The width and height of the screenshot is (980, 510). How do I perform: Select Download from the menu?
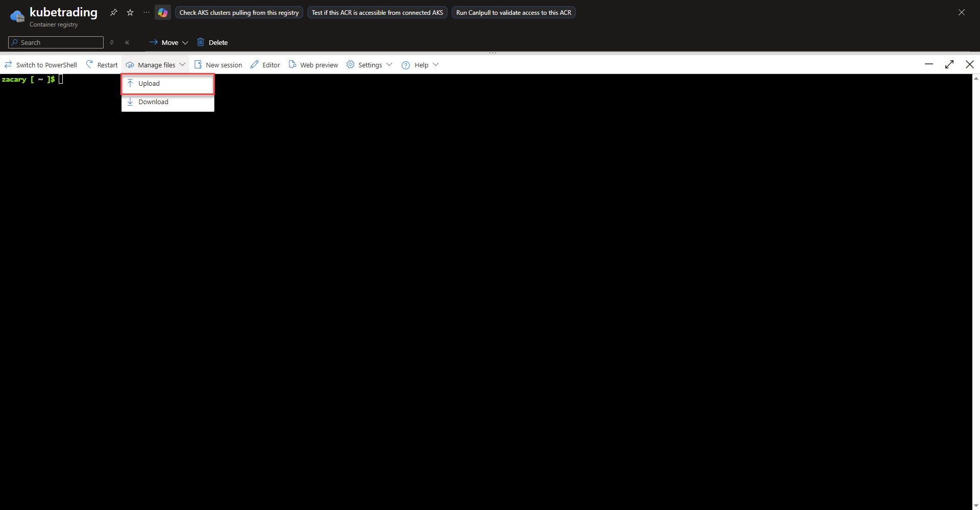click(x=153, y=102)
